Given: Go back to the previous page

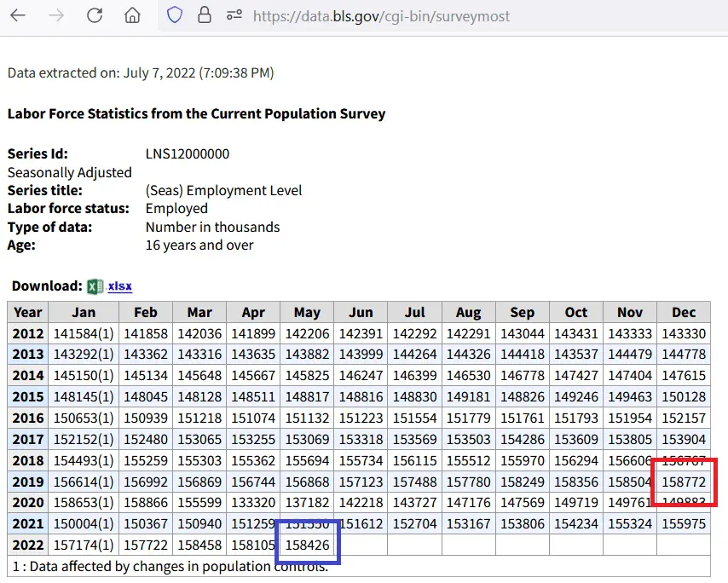Looking at the screenshot, I should 18,15.
